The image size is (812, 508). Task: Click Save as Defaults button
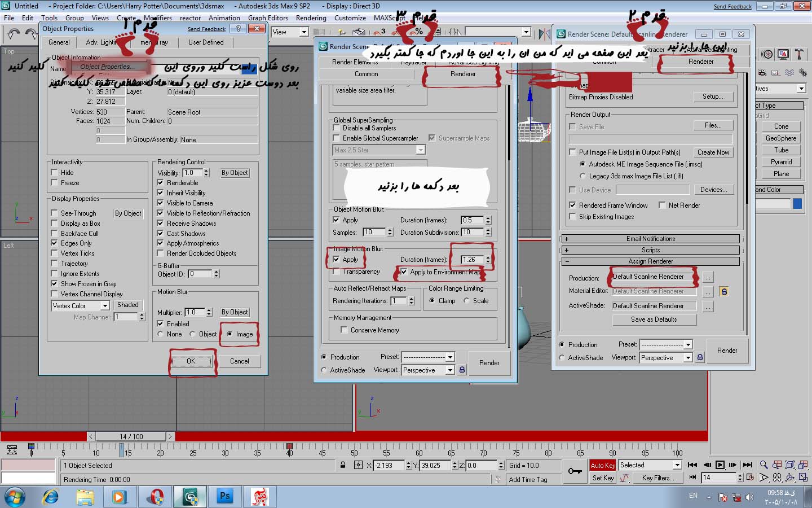point(654,319)
